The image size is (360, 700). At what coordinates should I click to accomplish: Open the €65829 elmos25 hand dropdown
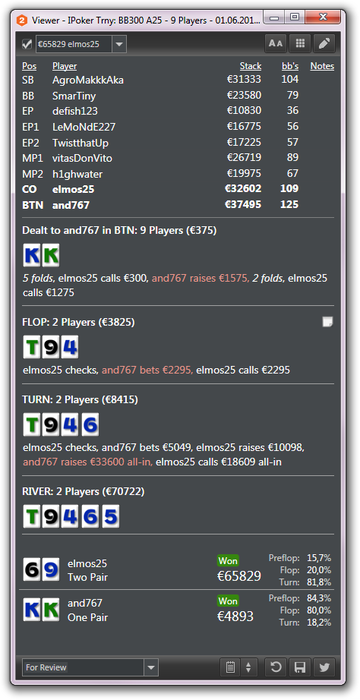pos(119,44)
